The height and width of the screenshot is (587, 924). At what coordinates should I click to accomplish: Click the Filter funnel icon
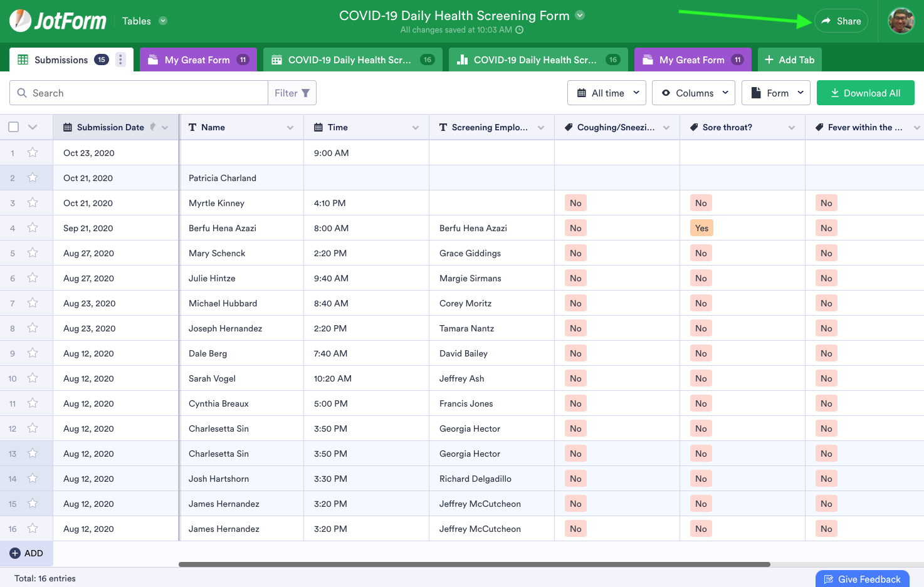306,93
